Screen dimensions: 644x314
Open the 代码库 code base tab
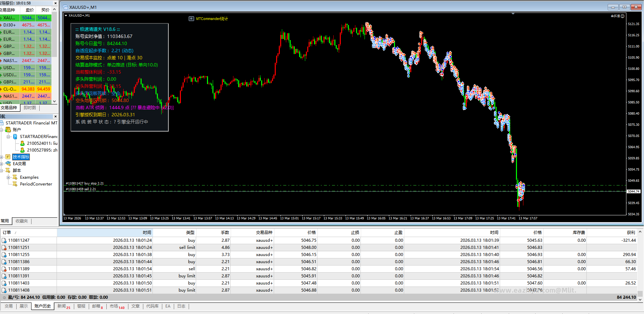(152, 306)
